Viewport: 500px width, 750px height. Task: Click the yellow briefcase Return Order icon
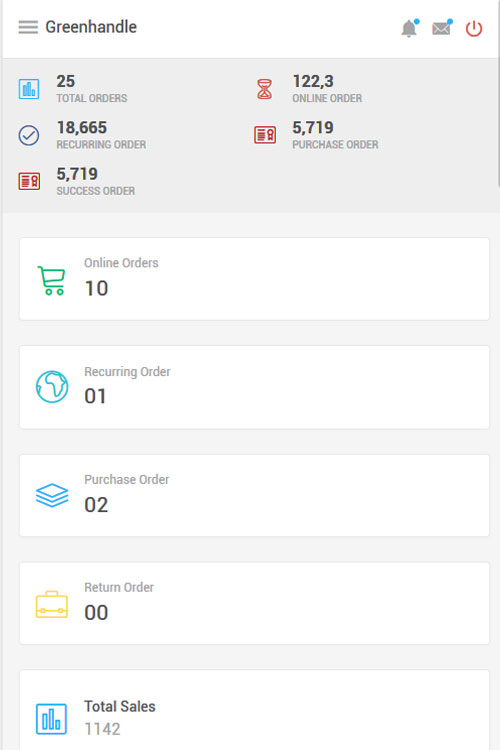click(x=52, y=604)
